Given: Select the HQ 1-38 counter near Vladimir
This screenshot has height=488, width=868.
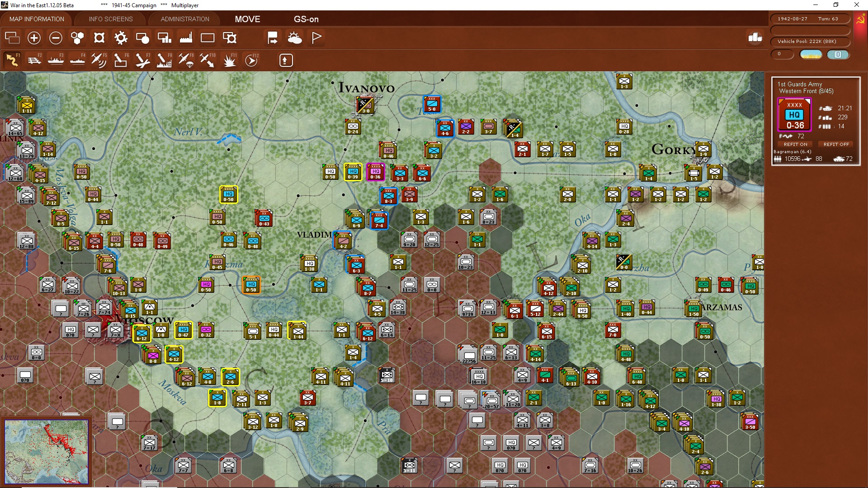Looking at the screenshot, I should coord(309,263).
